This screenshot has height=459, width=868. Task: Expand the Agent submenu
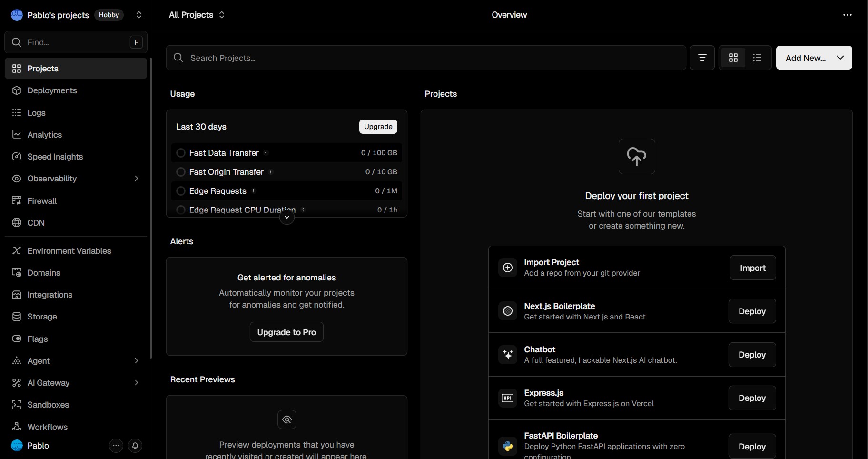point(137,361)
